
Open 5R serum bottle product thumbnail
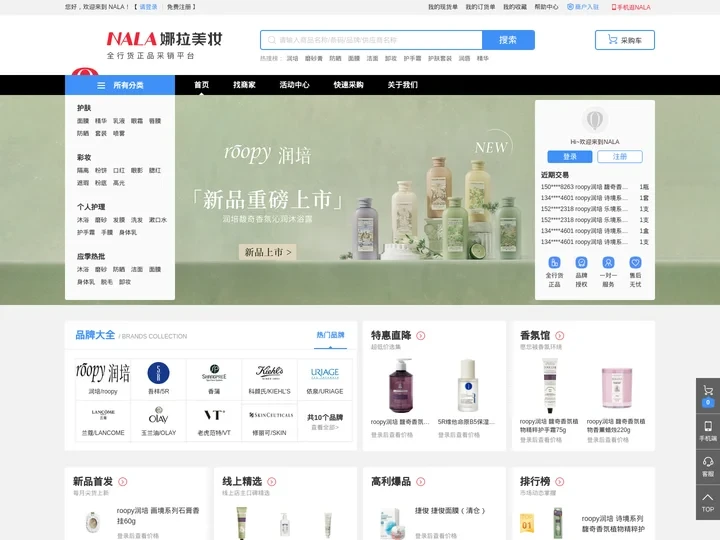pos(467,386)
